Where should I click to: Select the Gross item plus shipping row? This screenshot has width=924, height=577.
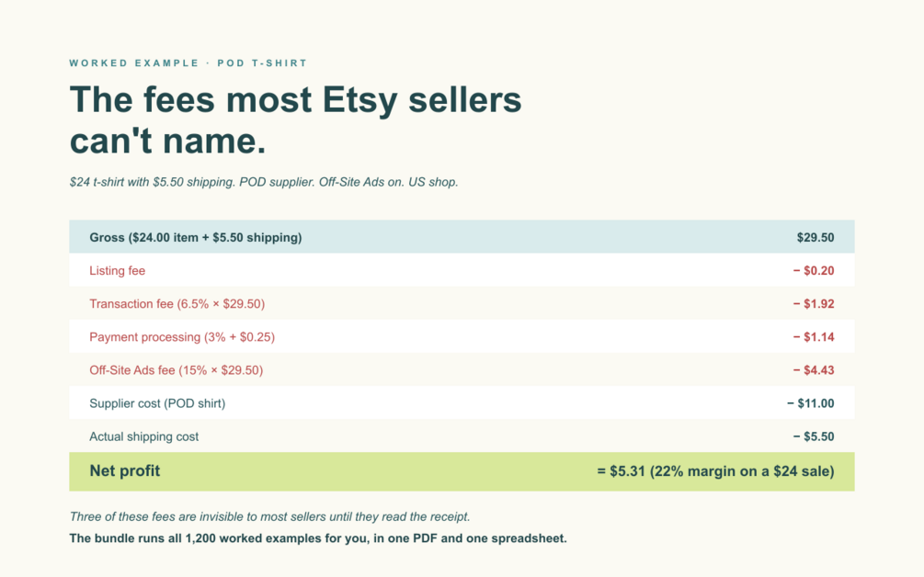462,237
